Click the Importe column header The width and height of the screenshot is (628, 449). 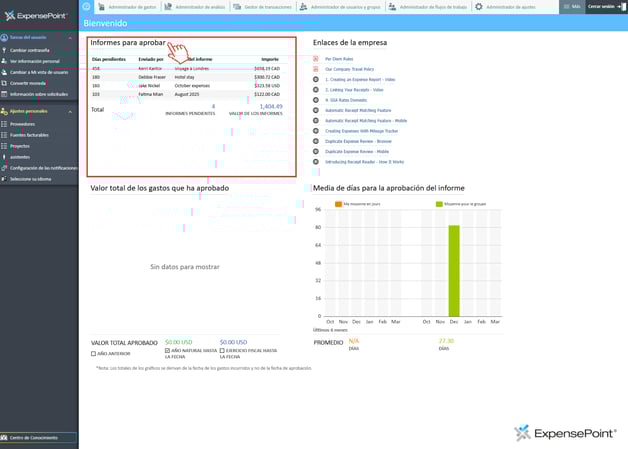[270, 59]
